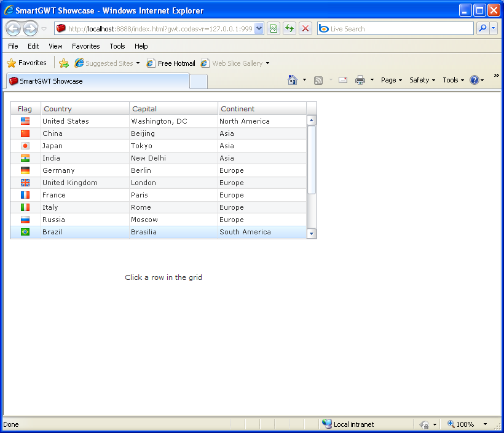The image size is (504, 433).
Task: Open the Tools command bar menu
Action: (x=453, y=80)
